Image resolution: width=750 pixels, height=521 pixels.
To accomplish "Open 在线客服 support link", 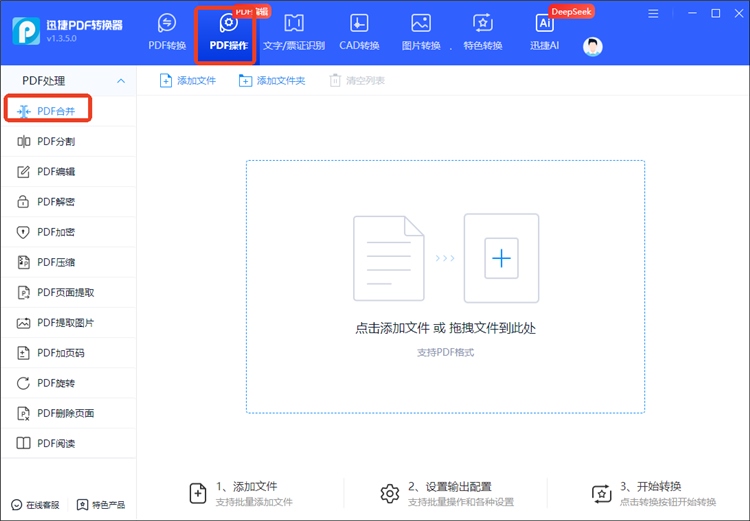I will coord(35,505).
